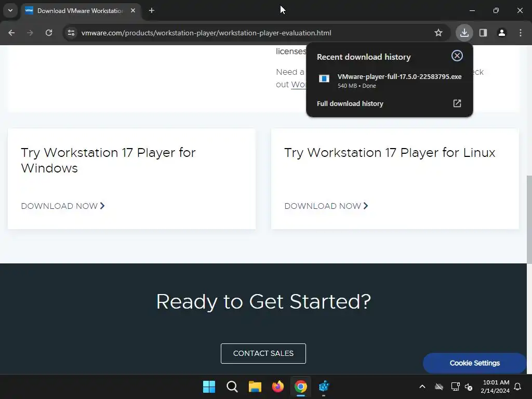Click the CONTACT SALES button
Screen dimensions: 532x399
click(x=263, y=353)
